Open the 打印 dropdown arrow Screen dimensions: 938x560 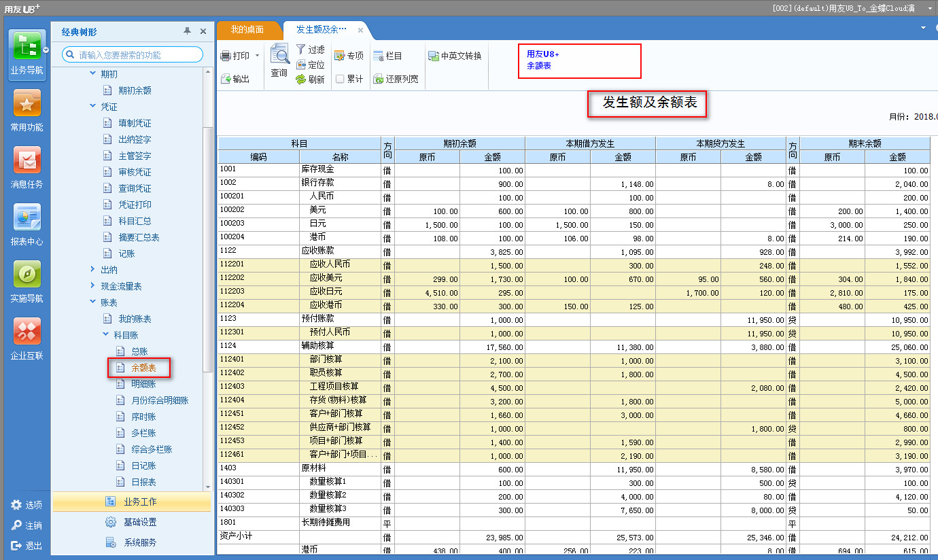point(257,56)
